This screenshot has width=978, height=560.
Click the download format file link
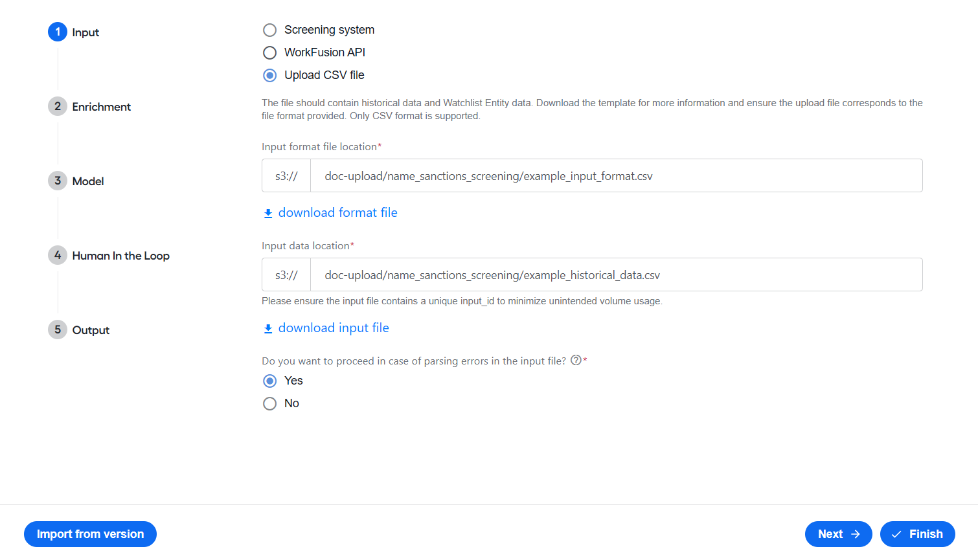337,212
